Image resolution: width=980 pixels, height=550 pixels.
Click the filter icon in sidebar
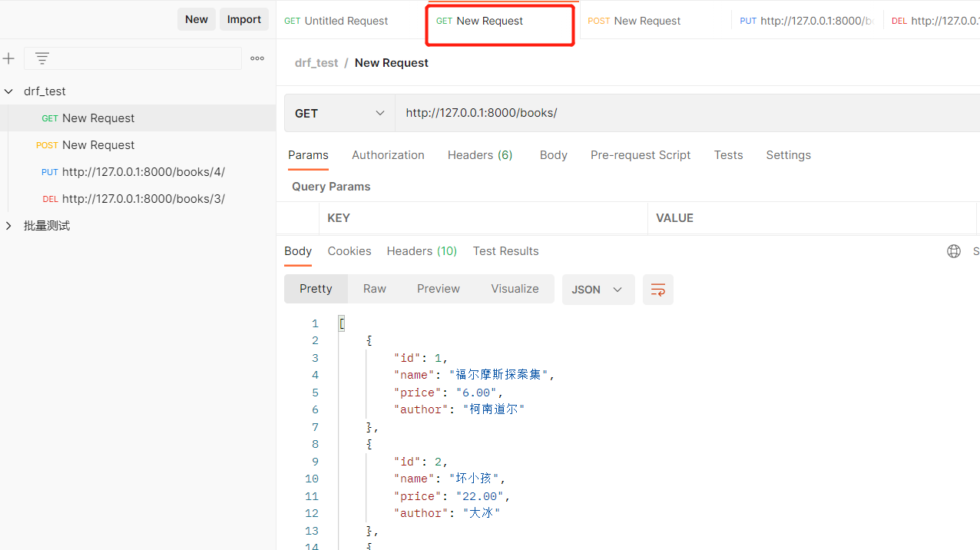(42, 58)
